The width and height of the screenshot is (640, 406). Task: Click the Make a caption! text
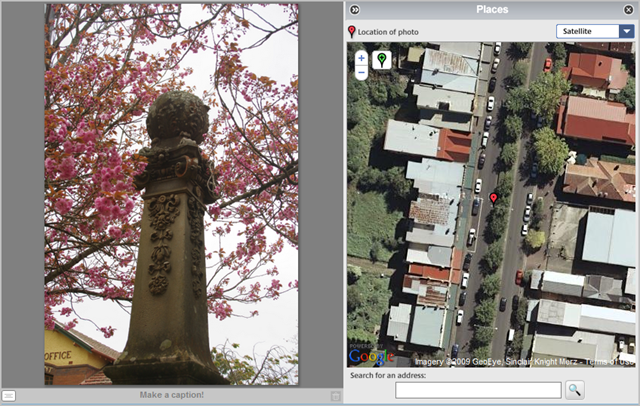pos(172,395)
